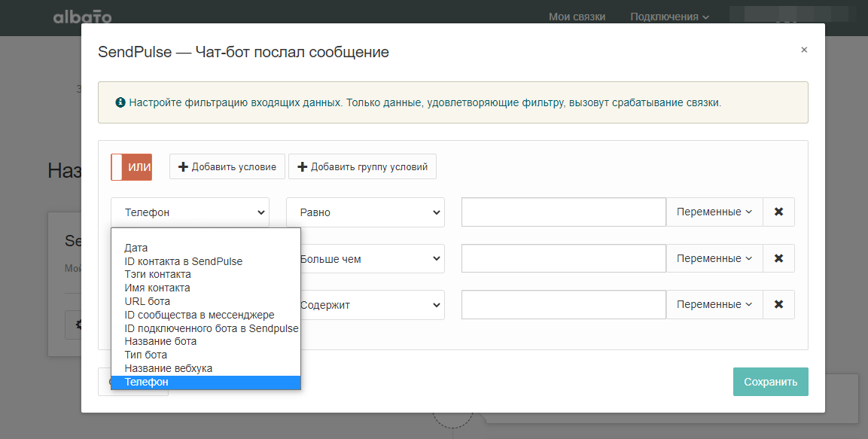Select Название бота option
The height and width of the screenshot is (439, 868).
pos(206,342)
